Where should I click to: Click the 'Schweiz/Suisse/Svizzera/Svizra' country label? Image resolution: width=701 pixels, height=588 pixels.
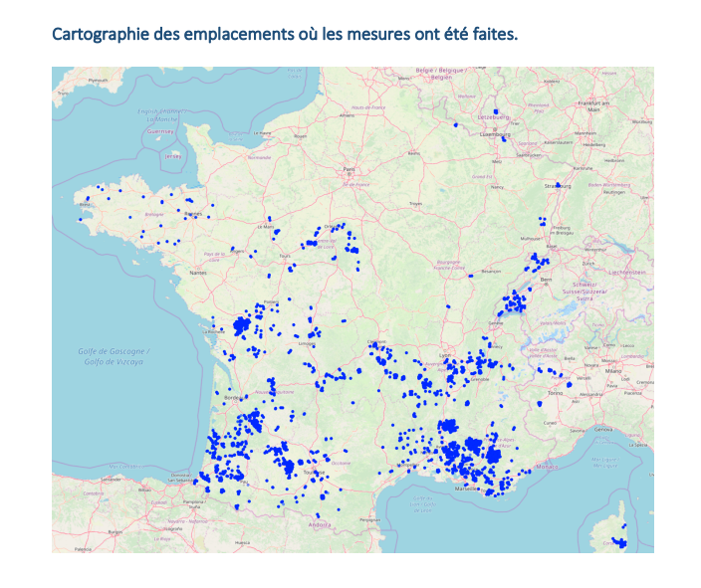coord(584,291)
